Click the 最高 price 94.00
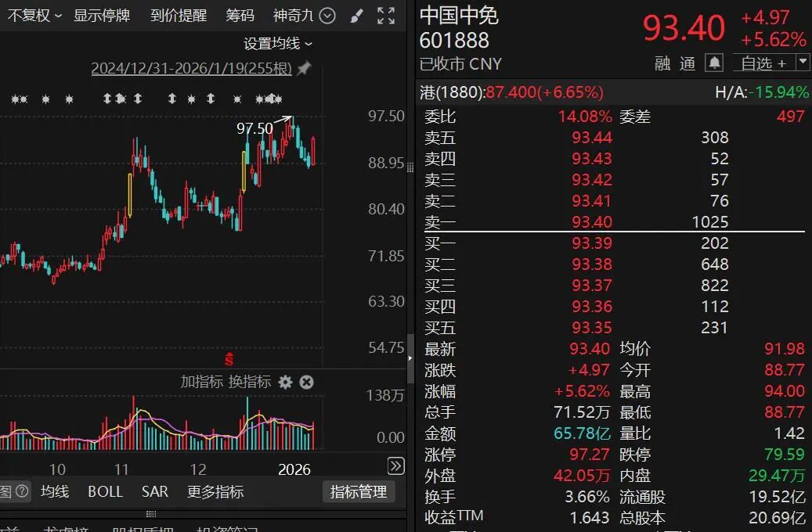This screenshot has width=812, height=532. [785, 391]
